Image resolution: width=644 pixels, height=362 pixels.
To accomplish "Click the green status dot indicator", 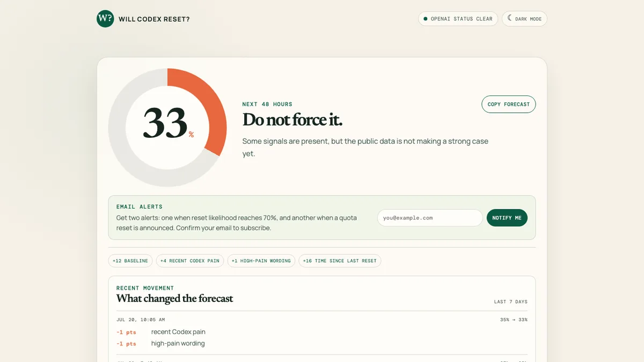I will click(426, 19).
